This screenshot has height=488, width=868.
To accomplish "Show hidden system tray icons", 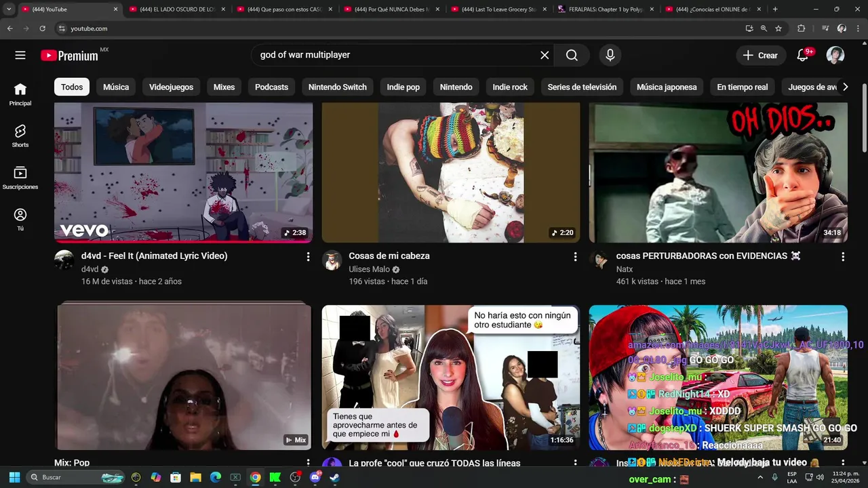I will [x=760, y=477].
